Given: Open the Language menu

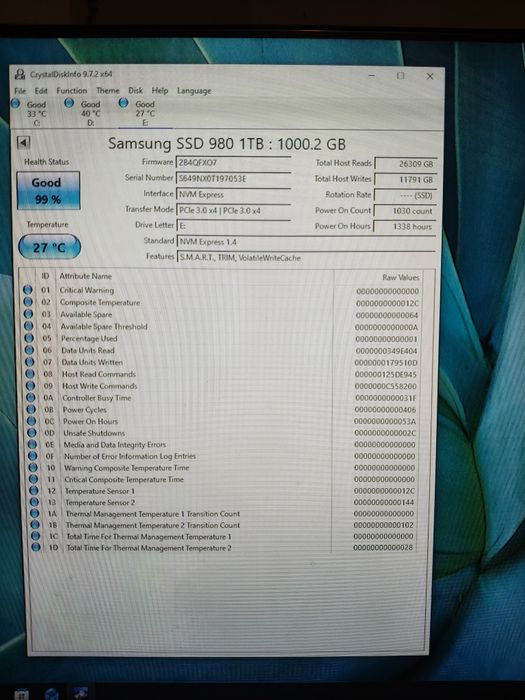Looking at the screenshot, I should pyautogui.click(x=194, y=91).
